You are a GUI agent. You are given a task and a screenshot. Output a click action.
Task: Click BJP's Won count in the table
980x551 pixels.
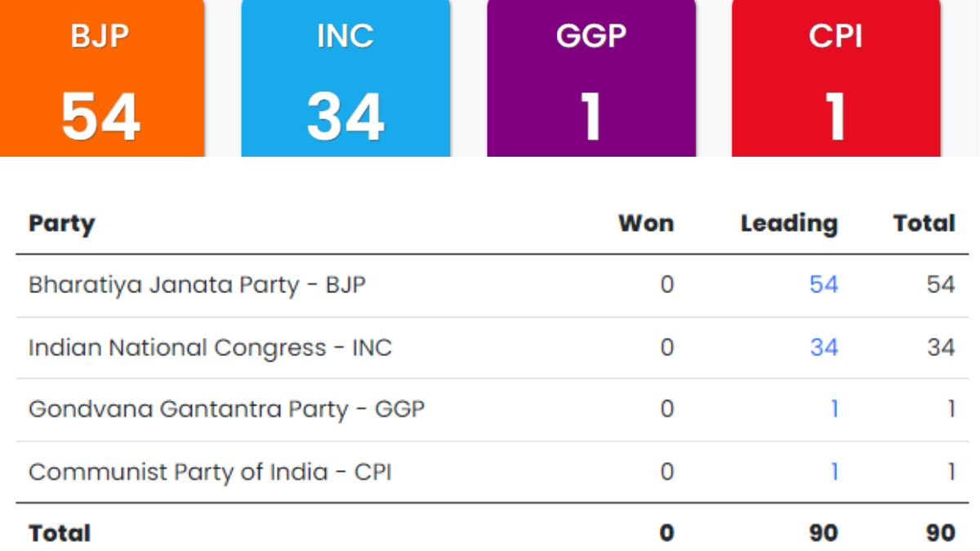[x=667, y=285]
